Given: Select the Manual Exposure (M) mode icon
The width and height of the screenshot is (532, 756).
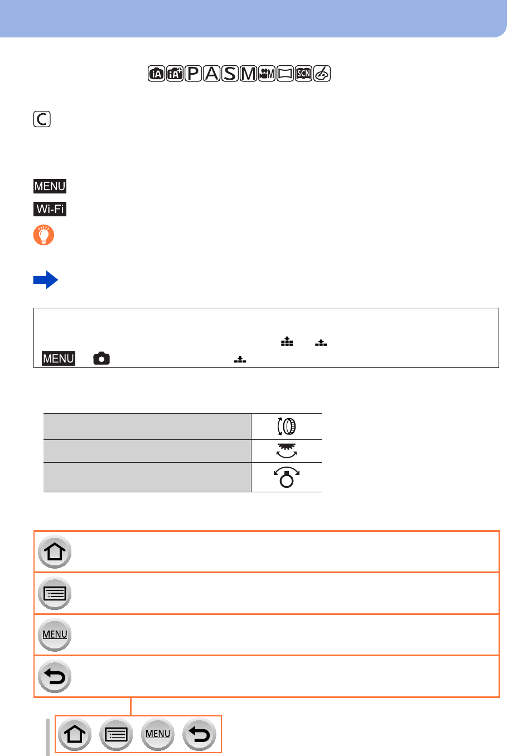Looking at the screenshot, I should point(248,74).
